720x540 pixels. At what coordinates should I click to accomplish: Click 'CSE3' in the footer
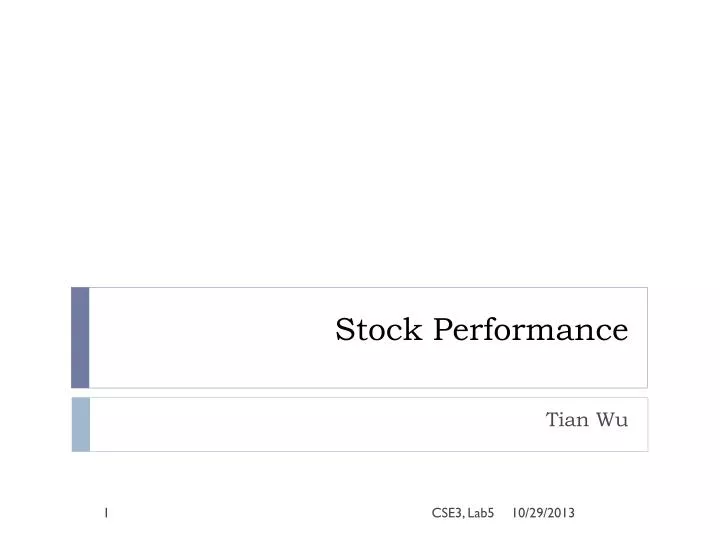tap(447, 513)
